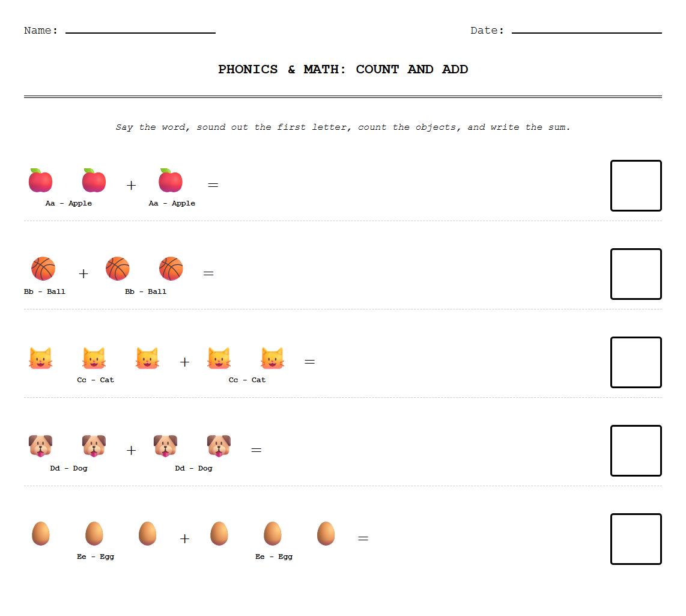The image size is (686, 616).
Task: Click the last egg before the equals sign
Action: click(326, 534)
